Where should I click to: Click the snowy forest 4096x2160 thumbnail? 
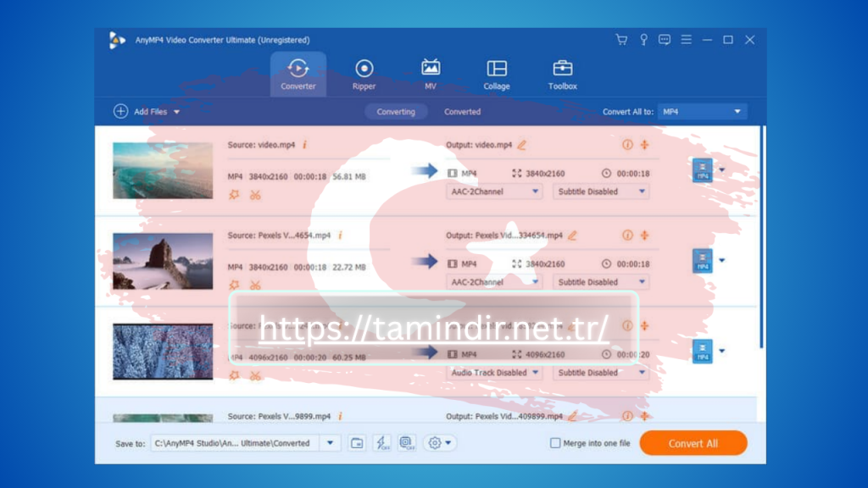tap(163, 352)
